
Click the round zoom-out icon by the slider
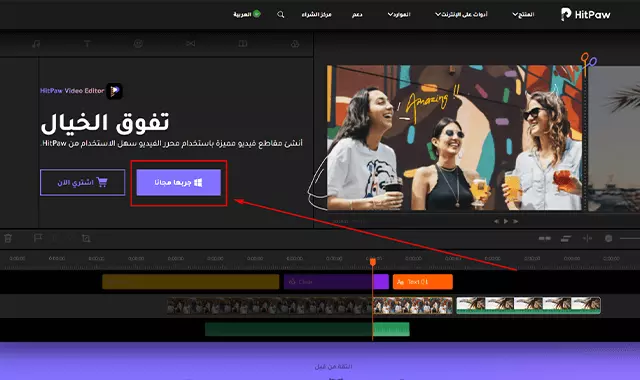click(609, 238)
